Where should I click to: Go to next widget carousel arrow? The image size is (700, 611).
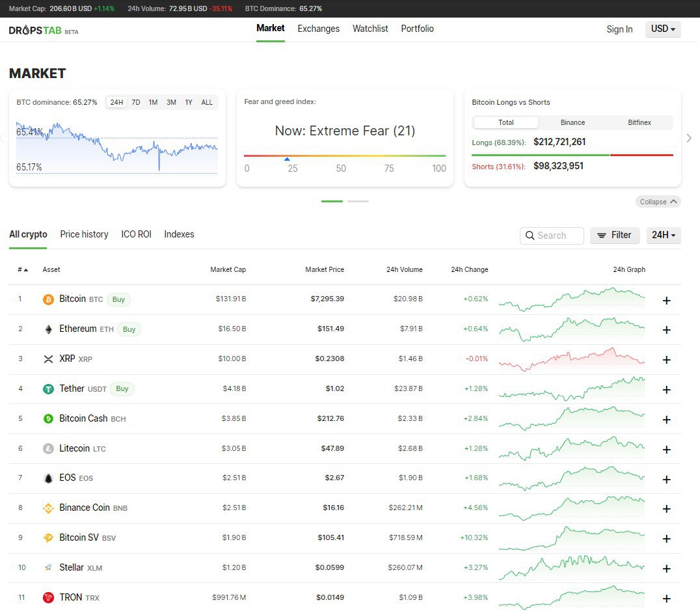(x=689, y=139)
